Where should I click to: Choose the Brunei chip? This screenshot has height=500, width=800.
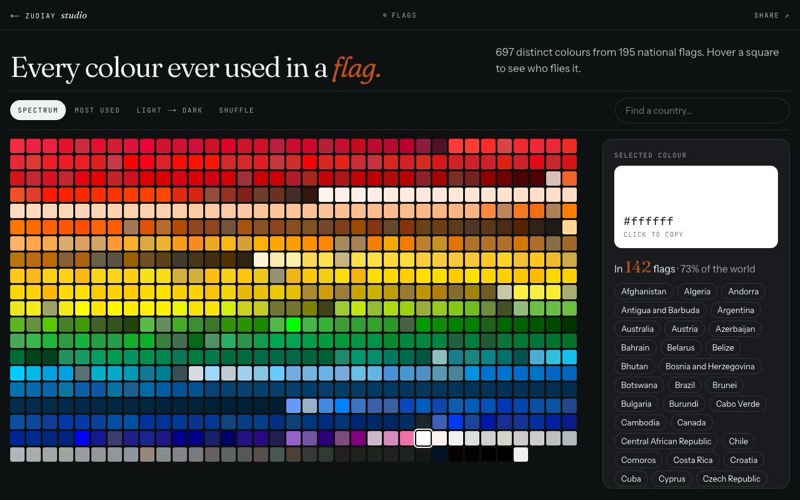click(724, 385)
